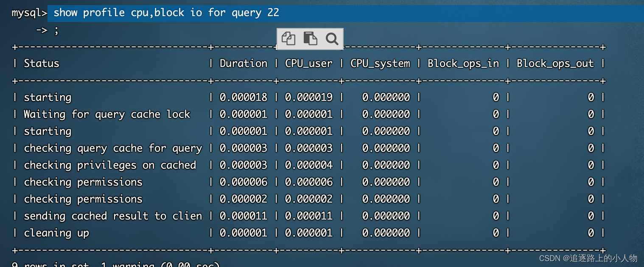This screenshot has width=644, height=267.
Task: Click Duration 0.000003 in 'checking privileges' row
Action: (x=244, y=165)
